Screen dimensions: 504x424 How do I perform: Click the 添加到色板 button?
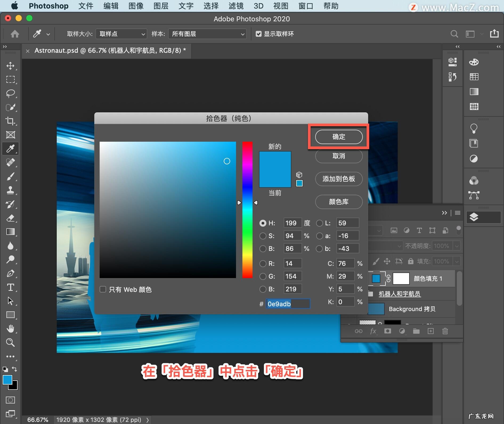pos(339,179)
